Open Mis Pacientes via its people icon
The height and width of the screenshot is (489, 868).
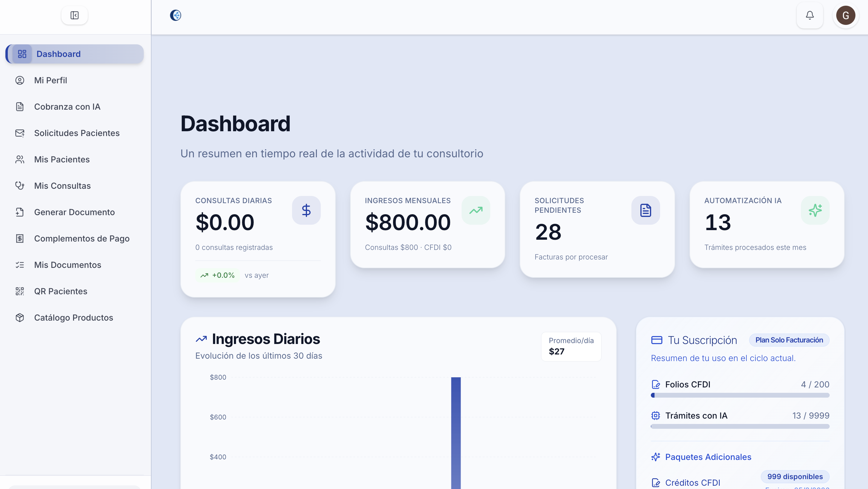[19, 159]
